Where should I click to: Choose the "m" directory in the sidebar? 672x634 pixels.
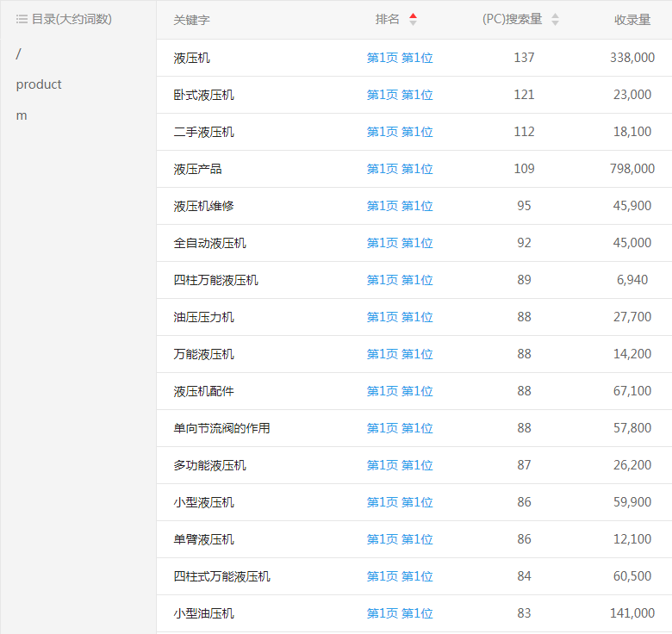point(22,115)
